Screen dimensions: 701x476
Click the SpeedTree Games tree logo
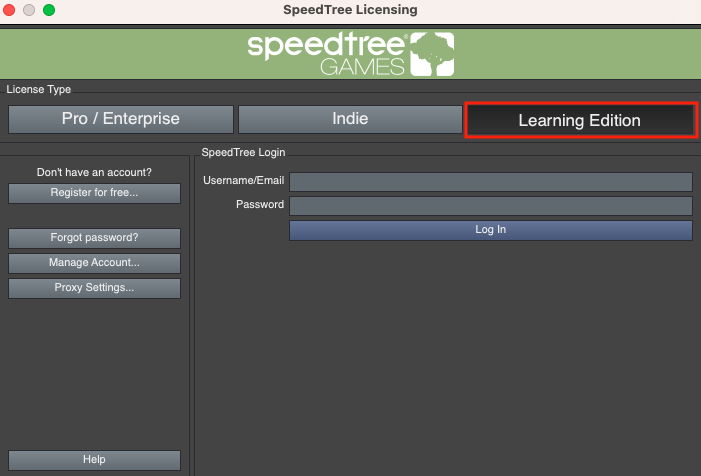coord(432,54)
